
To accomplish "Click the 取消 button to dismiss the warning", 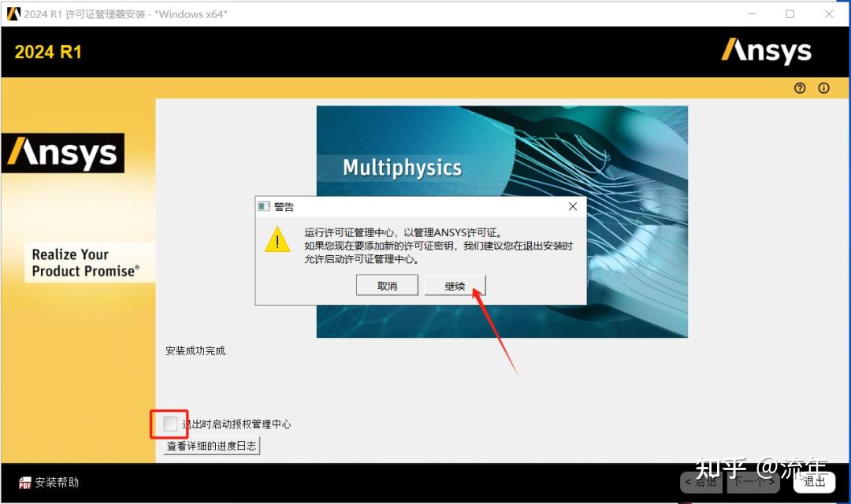I will coord(387,287).
